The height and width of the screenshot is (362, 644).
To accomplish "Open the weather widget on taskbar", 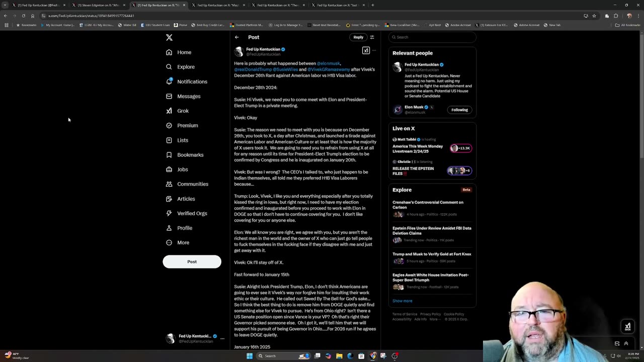I will point(16,356).
